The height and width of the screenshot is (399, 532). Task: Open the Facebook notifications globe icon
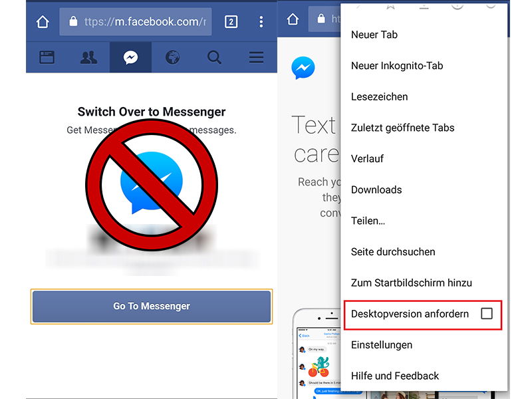tap(172, 57)
